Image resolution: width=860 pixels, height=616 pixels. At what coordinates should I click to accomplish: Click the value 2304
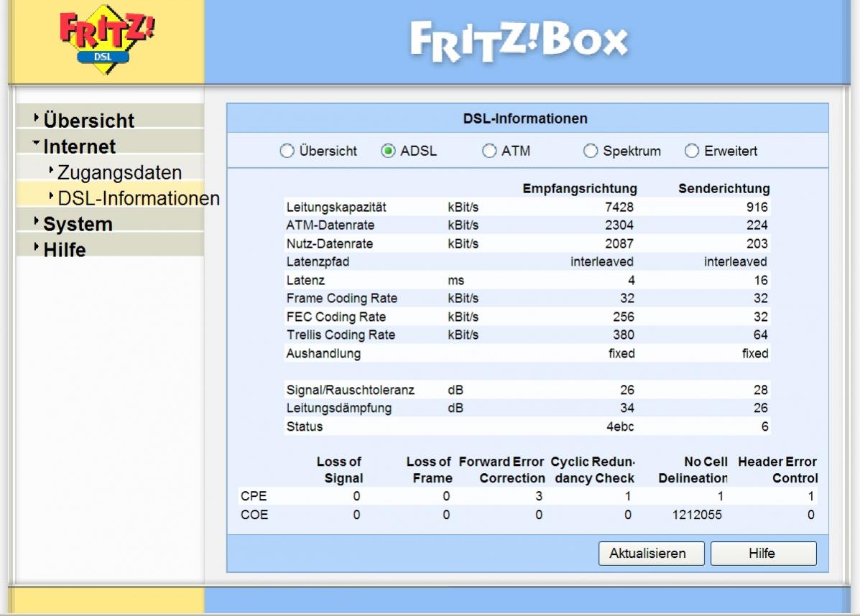click(x=619, y=225)
